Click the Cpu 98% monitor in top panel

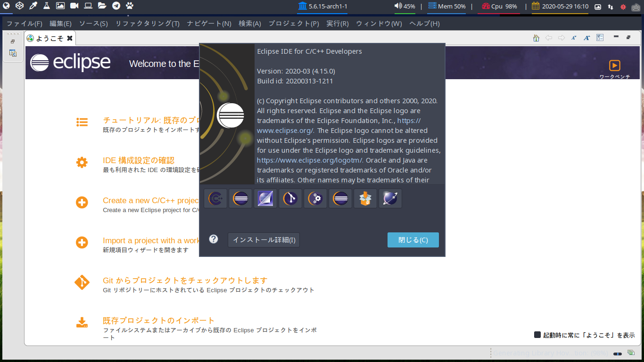click(x=499, y=7)
